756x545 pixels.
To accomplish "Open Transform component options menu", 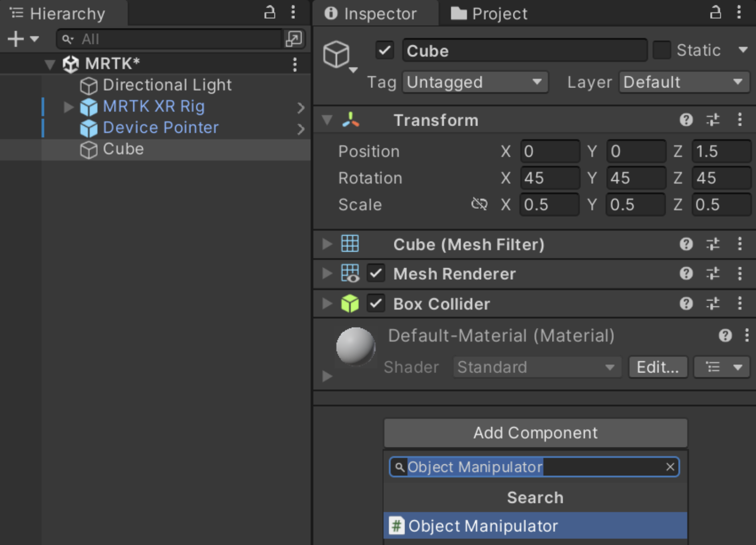I will pyautogui.click(x=740, y=120).
